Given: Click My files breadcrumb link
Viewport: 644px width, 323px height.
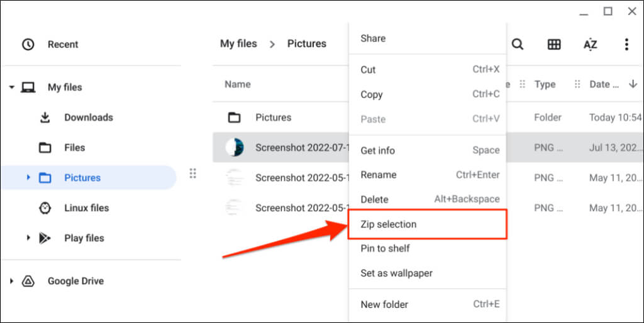Looking at the screenshot, I should 238,44.
